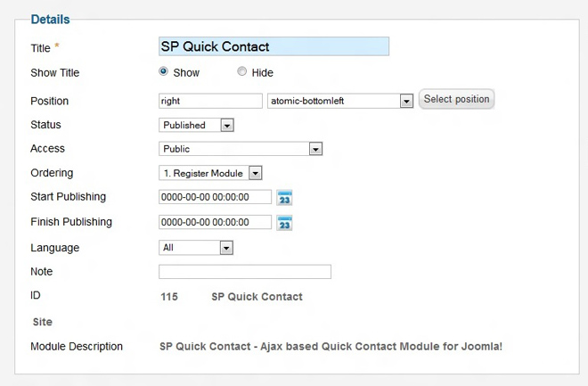This screenshot has height=386, width=588.
Task: Click into the empty Note field
Action: (245, 272)
